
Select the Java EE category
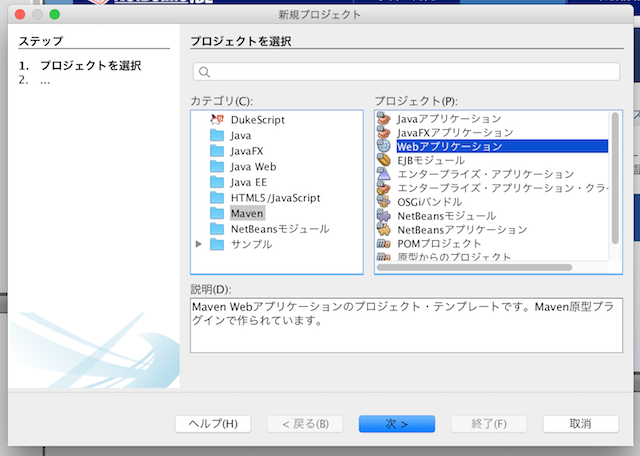coord(248,182)
